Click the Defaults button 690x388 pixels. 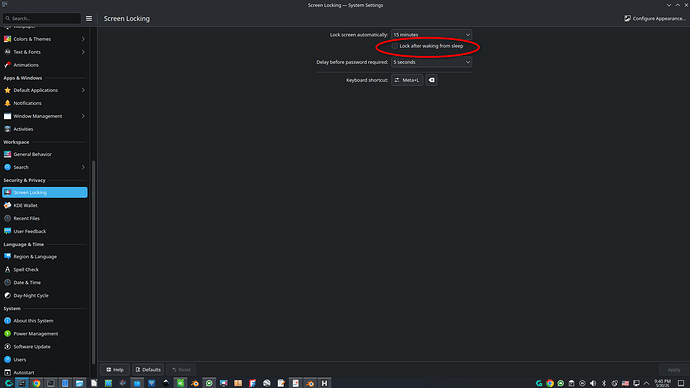(x=148, y=370)
